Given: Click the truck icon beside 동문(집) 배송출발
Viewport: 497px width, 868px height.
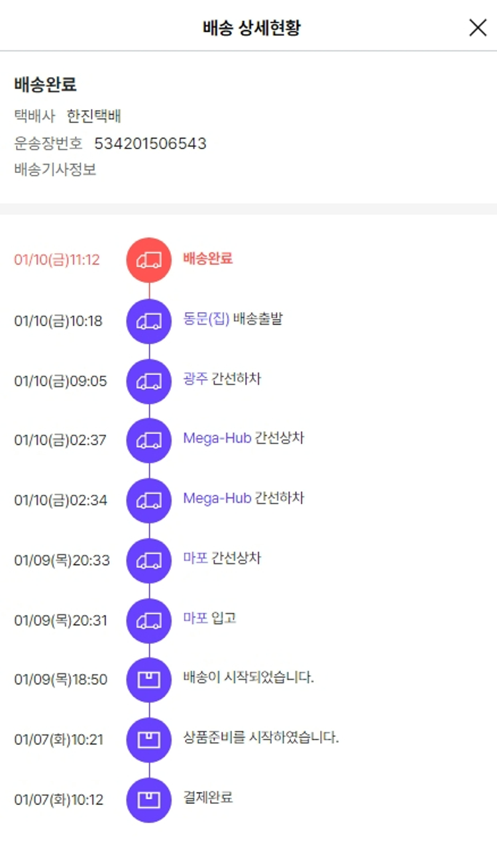Looking at the screenshot, I should [149, 321].
